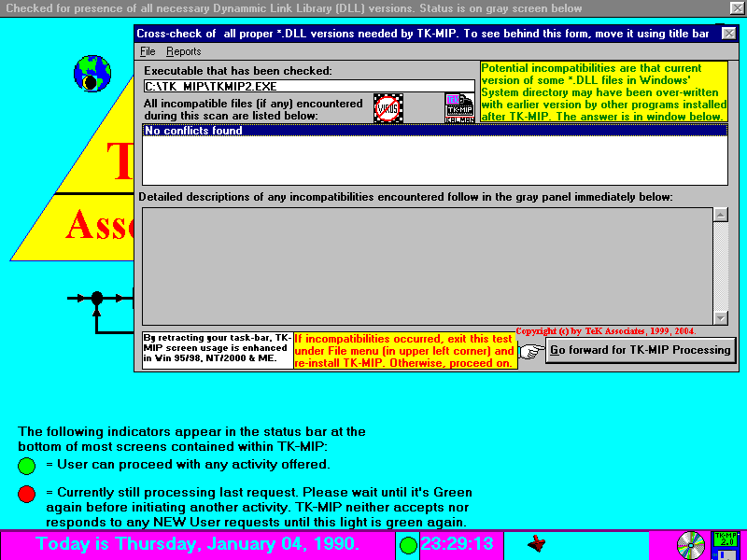Click the scroll-down arrow of the detail panel
Screen dimensions: 747x560
pyautogui.click(x=721, y=318)
